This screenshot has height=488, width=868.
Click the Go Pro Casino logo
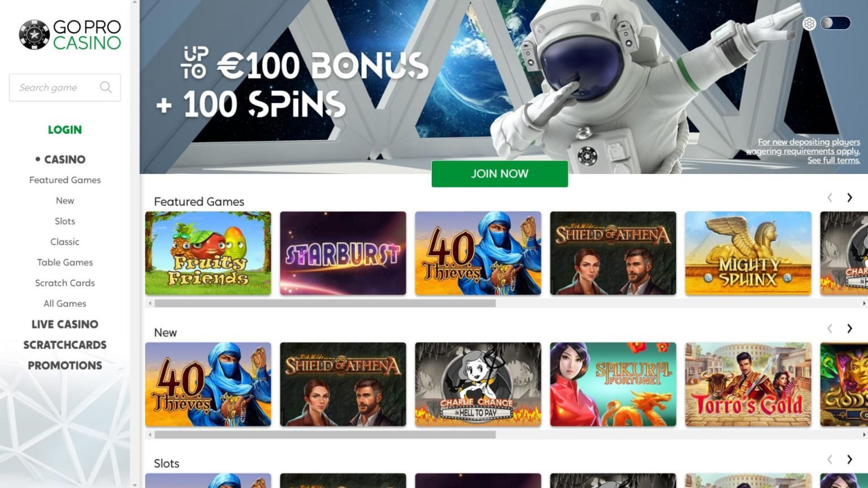coord(70,34)
